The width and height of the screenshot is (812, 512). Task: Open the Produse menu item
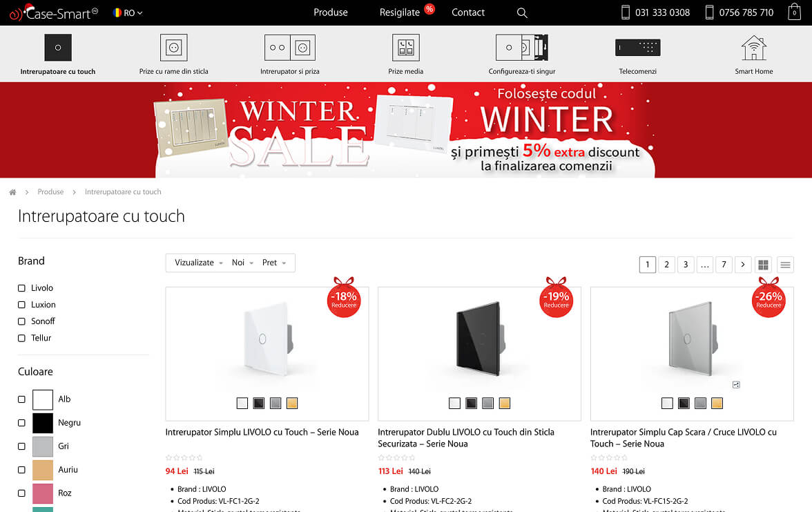pyautogui.click(x=330, y=12)
